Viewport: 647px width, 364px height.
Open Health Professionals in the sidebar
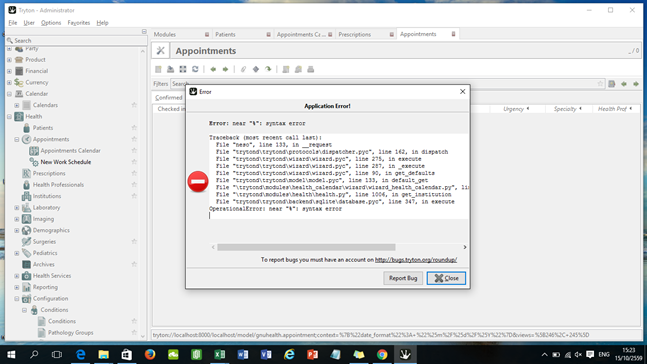click(58, 185)
